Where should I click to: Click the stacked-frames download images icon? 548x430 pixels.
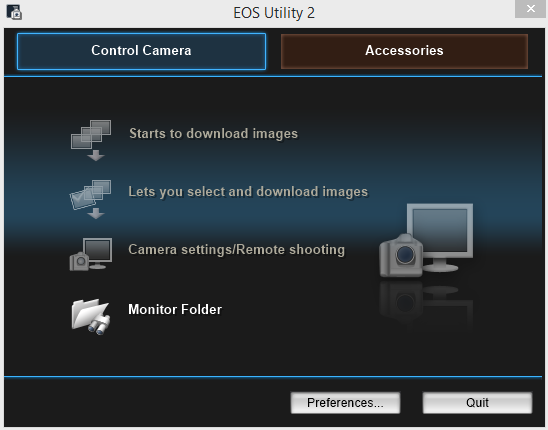coord(91,140)
